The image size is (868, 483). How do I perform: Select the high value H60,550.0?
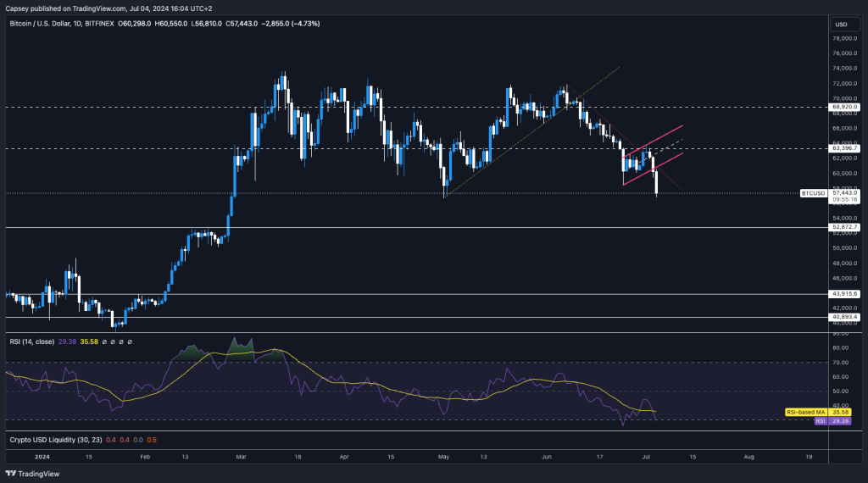click(x=171, y=24)
